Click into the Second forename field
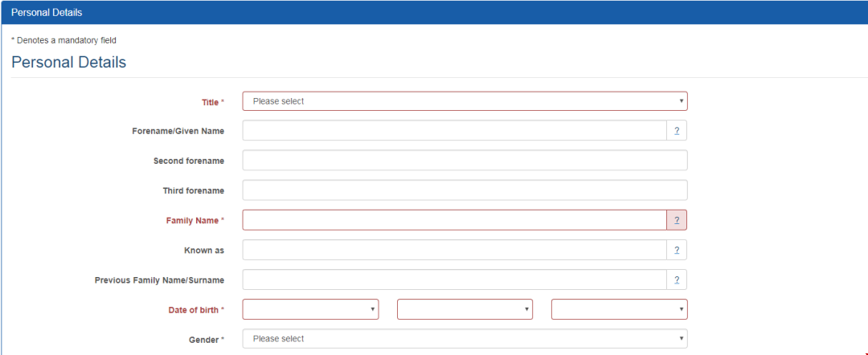The height and width of the screenshot is (355, 868). [465, 161]
